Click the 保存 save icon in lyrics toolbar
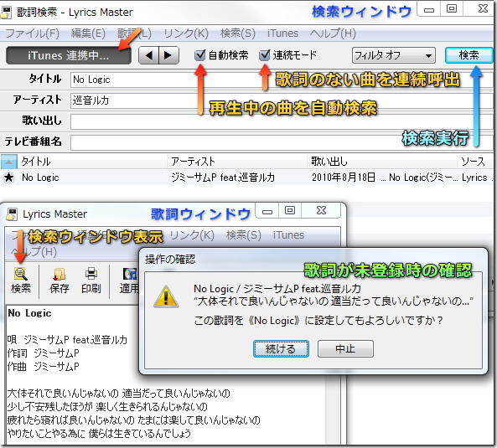The height and width of the screenshot is (448, 497). tap(60, 274)
